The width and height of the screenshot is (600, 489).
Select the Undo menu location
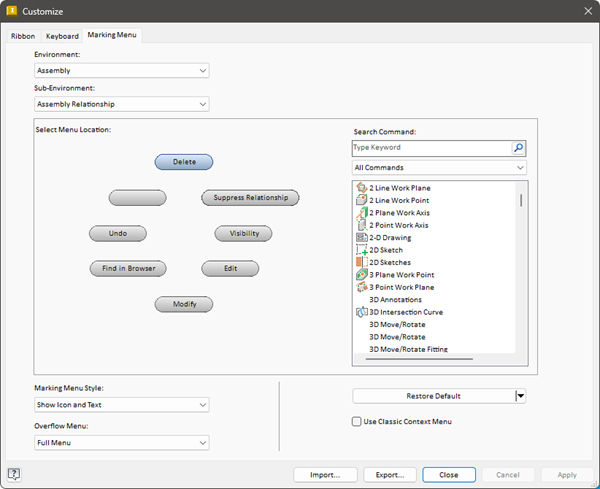118,233
